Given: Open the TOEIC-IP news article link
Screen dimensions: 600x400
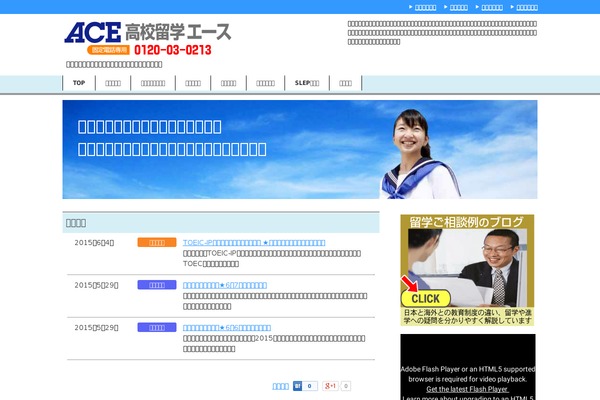Looking at the screenshot, I should [x=254, y=243].
